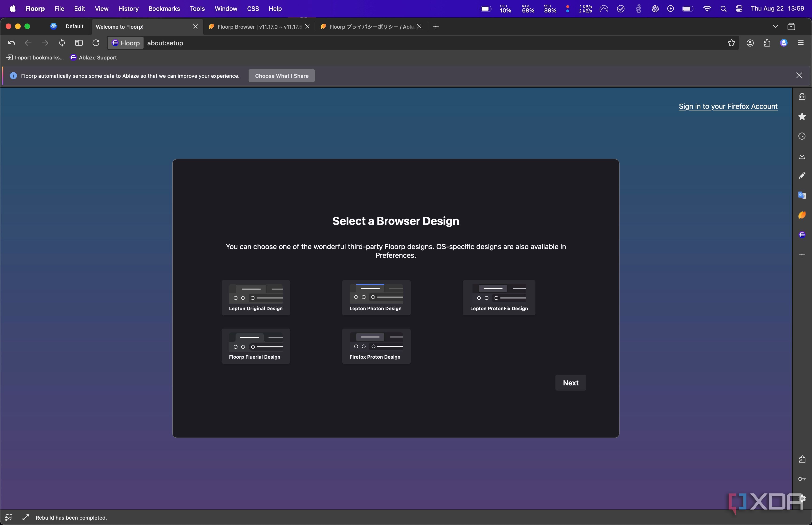This screenshot has width=812, height=525.
Task: Add a new sidebar panel with plus
Action: [802, 255]
